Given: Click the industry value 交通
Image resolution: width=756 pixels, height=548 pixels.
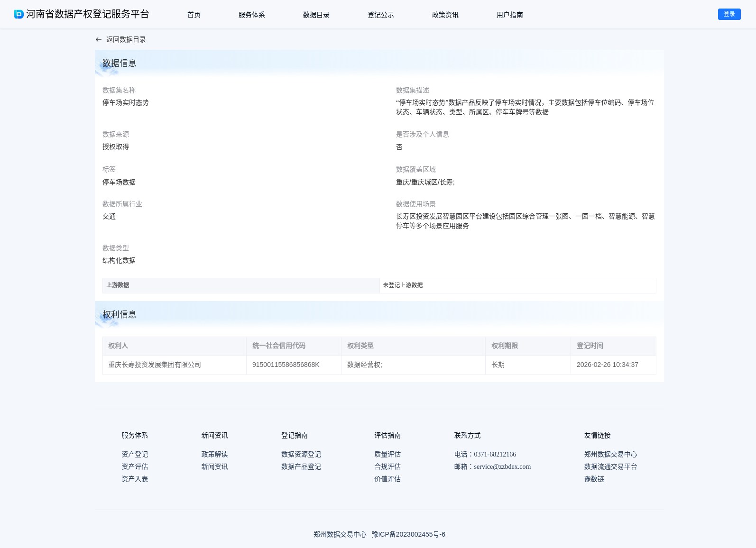Looking at the screenshot, I should pyautogui.click(x=109, y=216).
